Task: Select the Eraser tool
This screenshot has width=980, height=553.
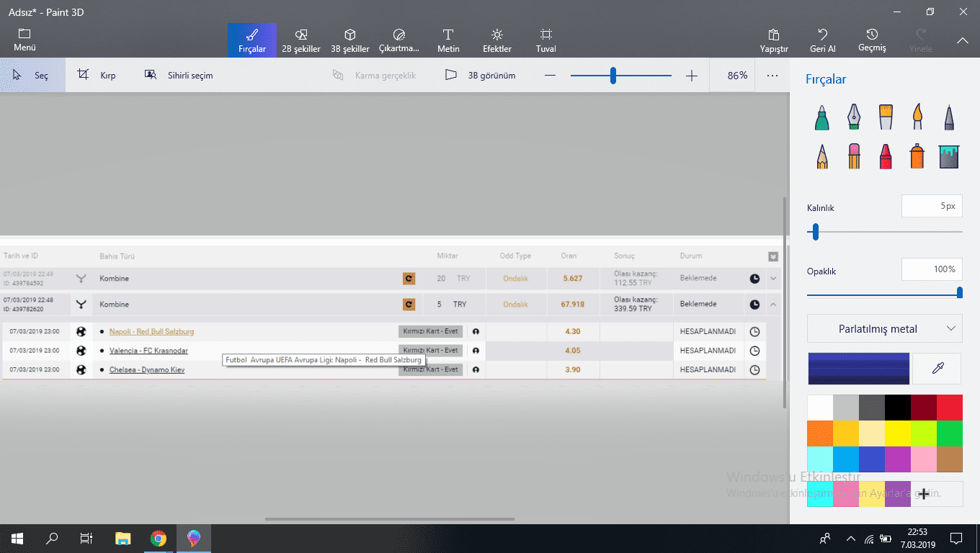Action: coord(854,156)
